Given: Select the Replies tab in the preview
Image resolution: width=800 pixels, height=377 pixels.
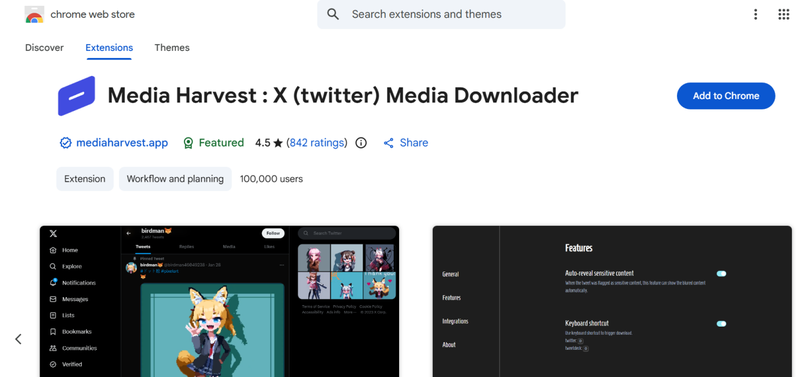Looking at the screenshot, I should pyautogui.click(x=186, y=247).
